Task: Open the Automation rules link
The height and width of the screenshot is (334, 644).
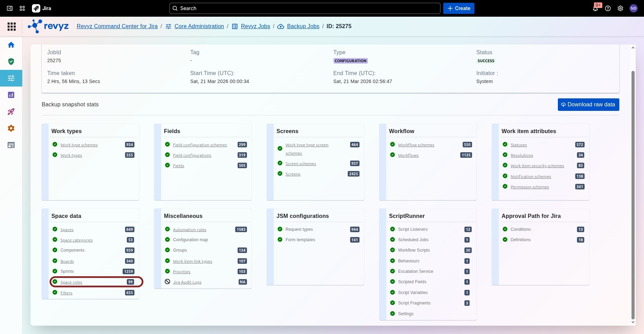Action: [189, 230]
